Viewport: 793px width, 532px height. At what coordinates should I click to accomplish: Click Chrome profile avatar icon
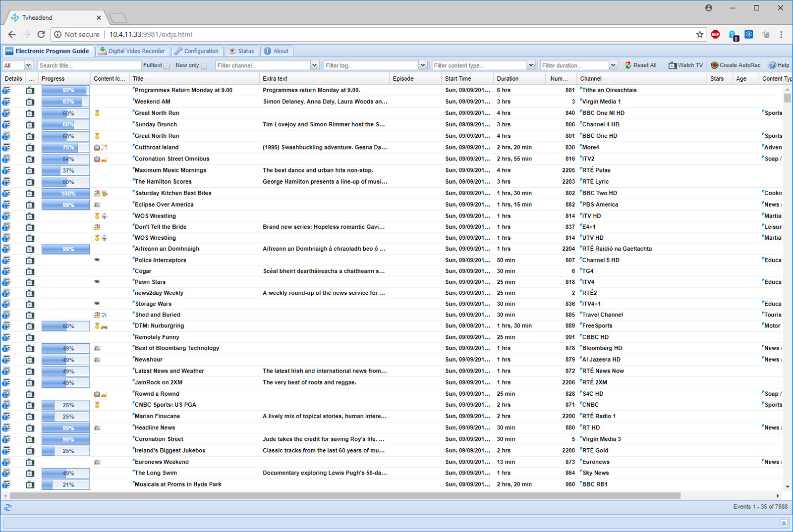pyautogui.click(x=709, y=8)
